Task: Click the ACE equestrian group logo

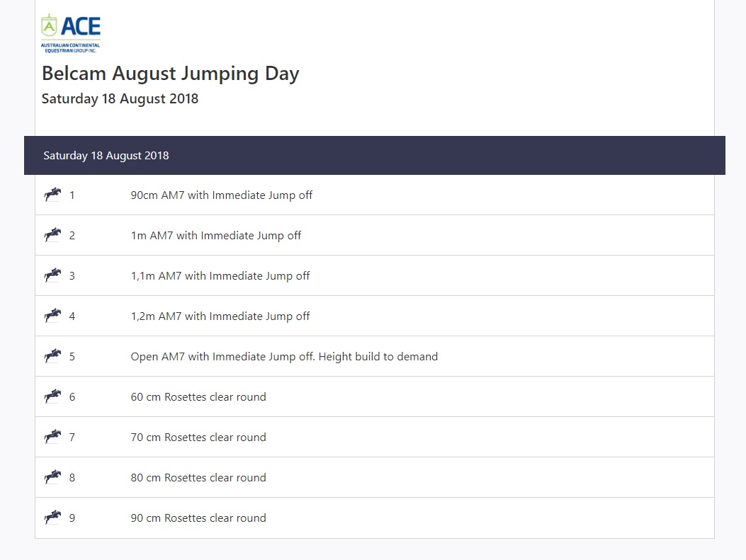Action: click(70, 33)
